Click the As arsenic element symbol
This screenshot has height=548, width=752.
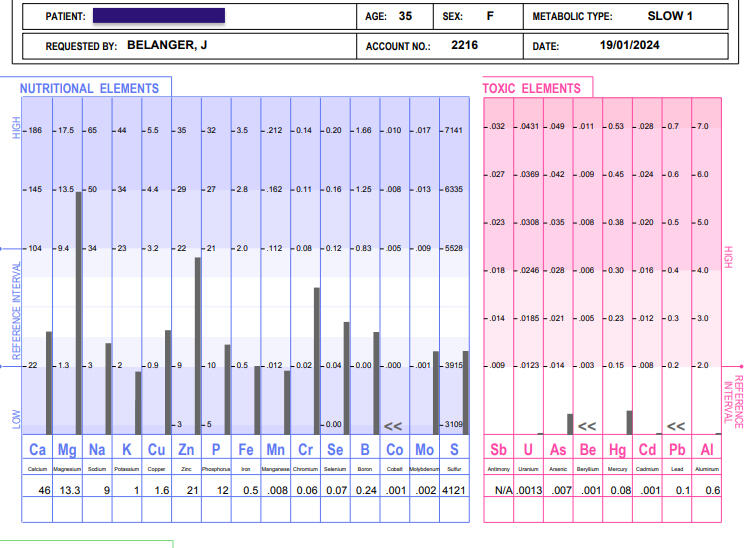[x=558, y=449]
